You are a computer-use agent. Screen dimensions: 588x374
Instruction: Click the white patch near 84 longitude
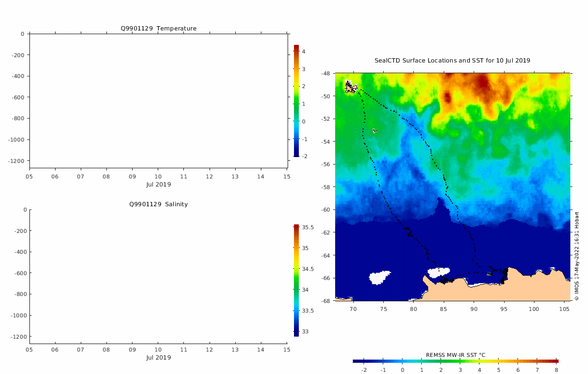click(x=439, y=272)
